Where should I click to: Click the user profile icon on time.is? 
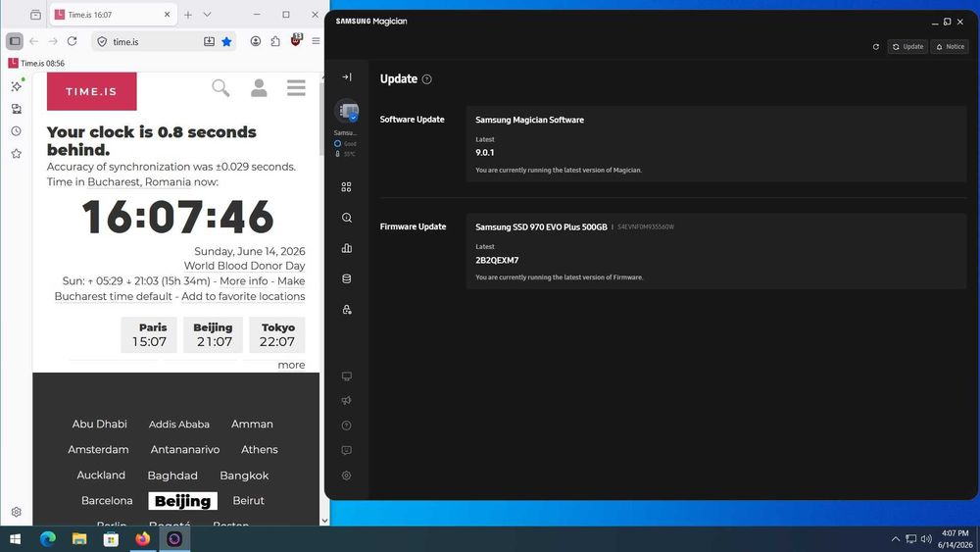[259, 88]
